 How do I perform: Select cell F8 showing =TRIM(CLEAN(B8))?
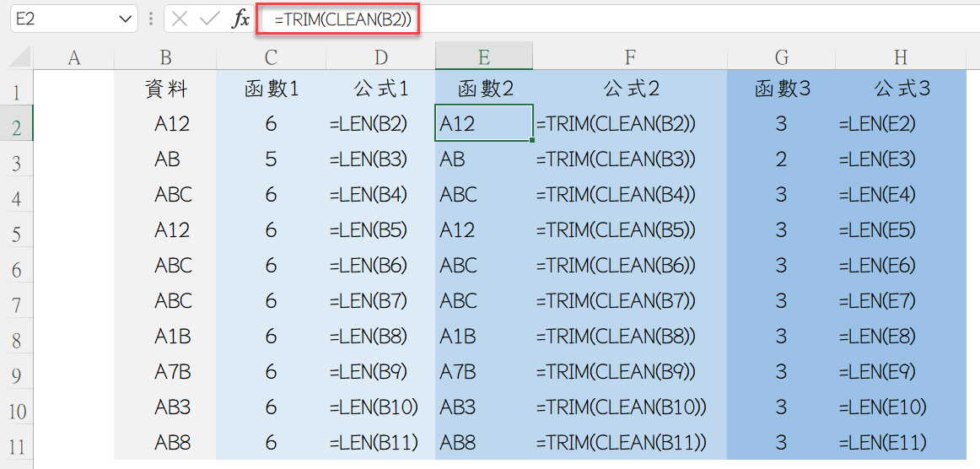(x=629, y=337)
